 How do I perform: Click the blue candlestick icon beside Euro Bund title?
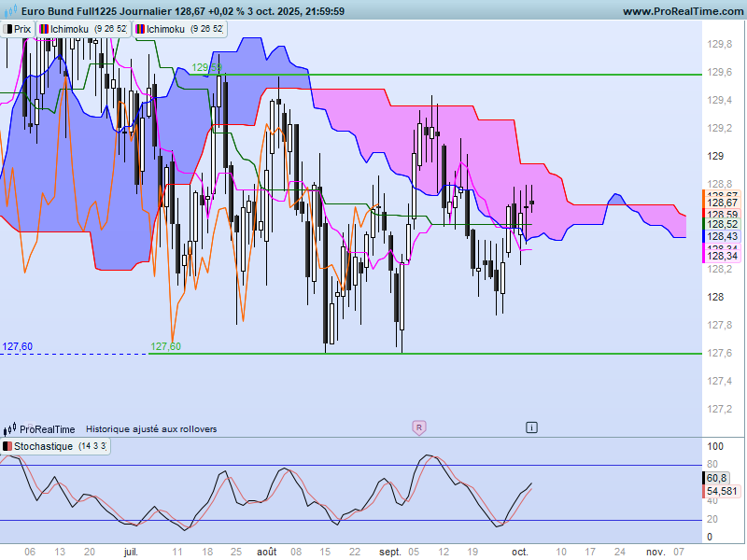pos(9,10)
